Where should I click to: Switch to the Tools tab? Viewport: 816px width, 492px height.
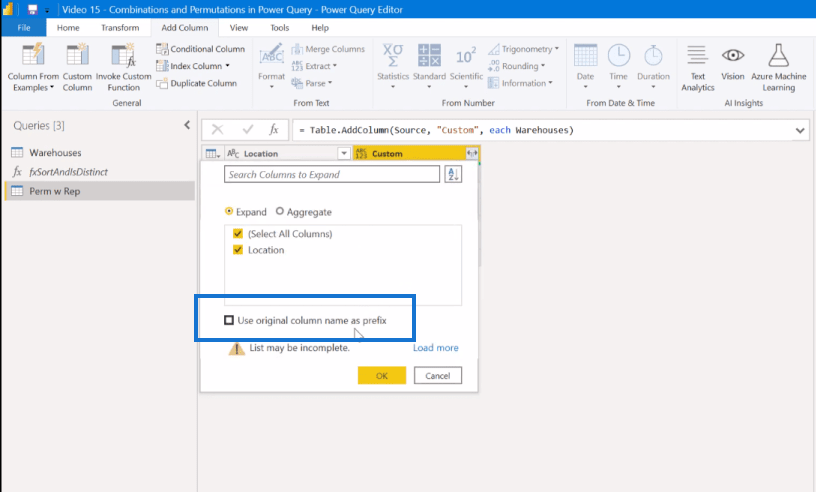click(279, 28)
